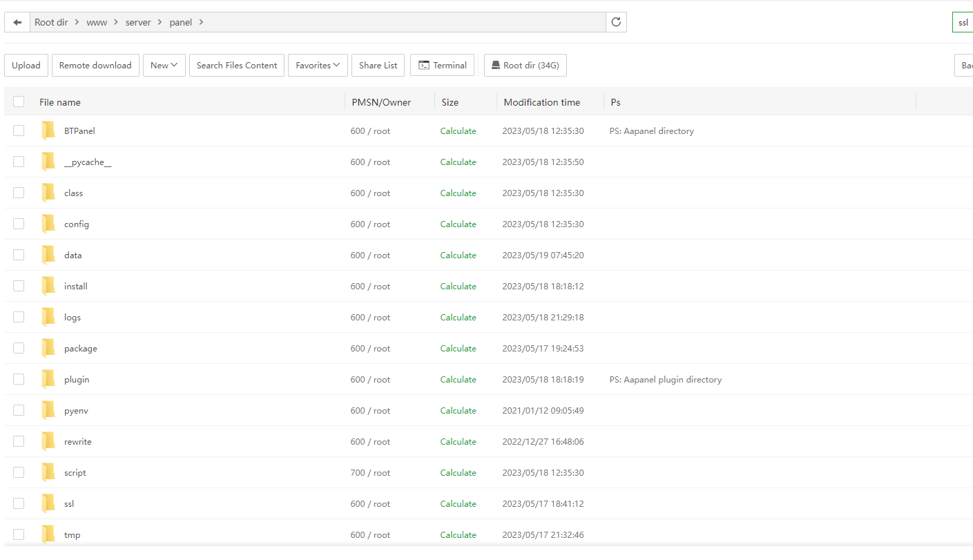Calculate size of the data folder
The height and width of the screenshot is (560, 973).
click(458, 255)
